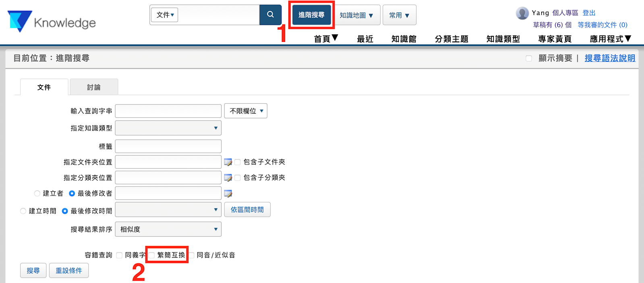Select the 建立者 radio button
644x283 pixels.
37,194
